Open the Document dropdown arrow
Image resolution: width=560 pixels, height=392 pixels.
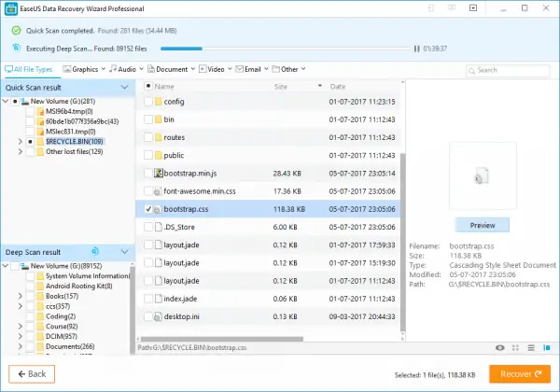click(193, 69)
